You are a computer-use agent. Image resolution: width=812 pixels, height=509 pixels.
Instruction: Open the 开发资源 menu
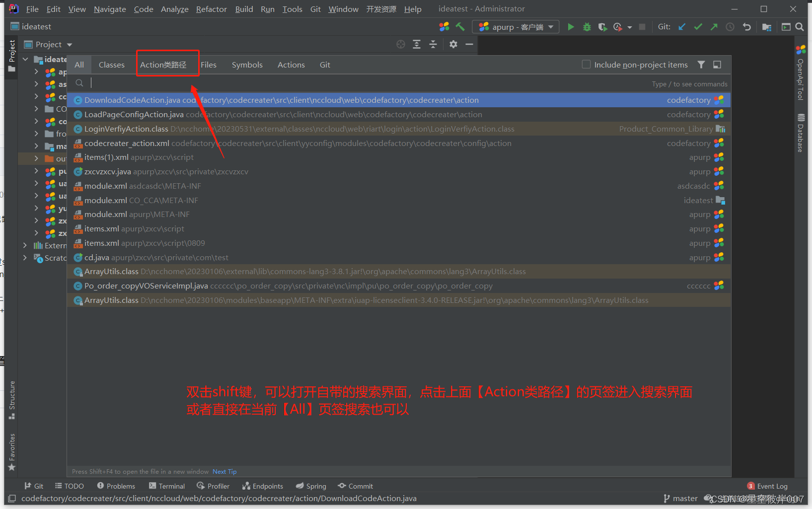381,9
